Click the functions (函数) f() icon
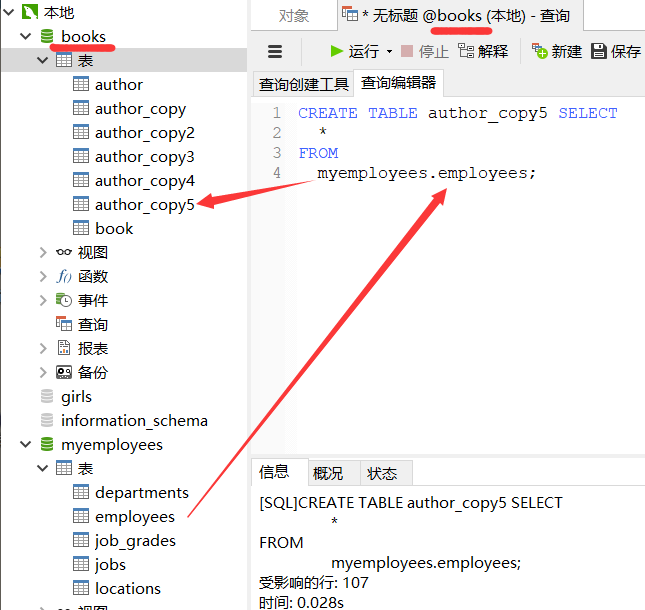Image resolution: width=645 pixels, height=610 pixels. [x=64, y=276]
